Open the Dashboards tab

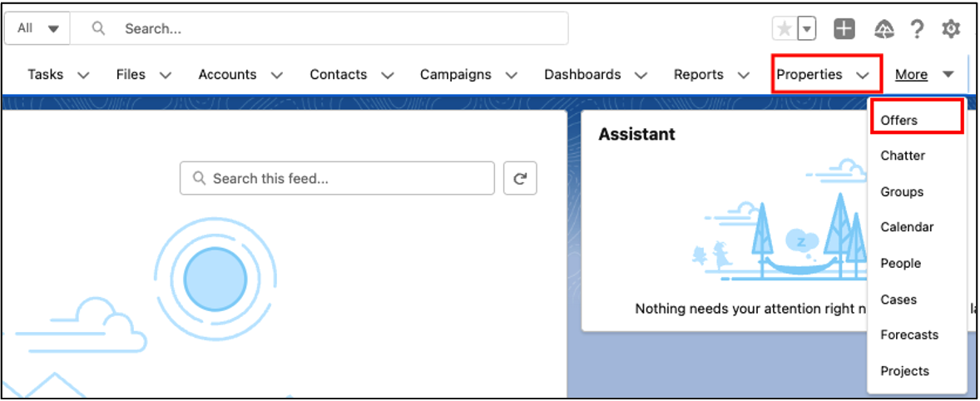[x=582, y=75]
